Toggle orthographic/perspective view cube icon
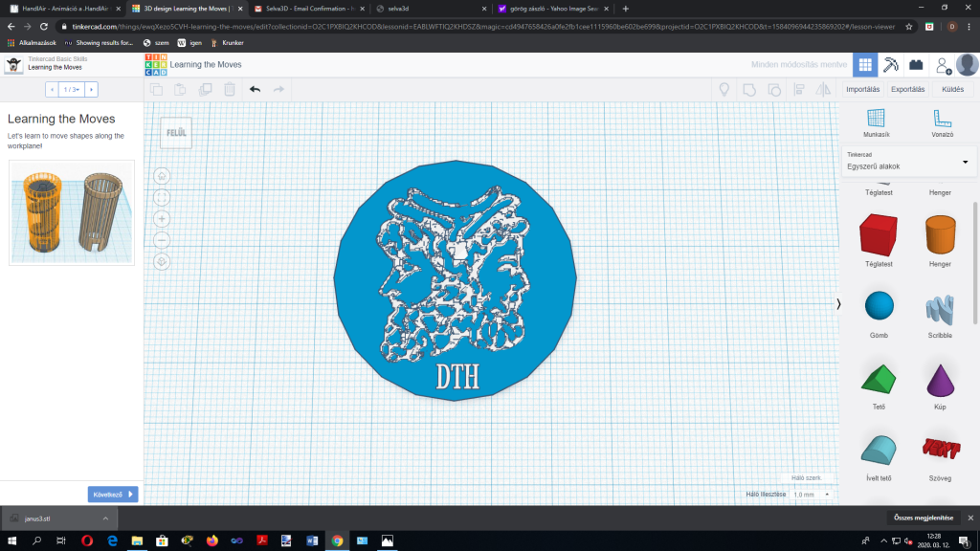 point(163,260)
